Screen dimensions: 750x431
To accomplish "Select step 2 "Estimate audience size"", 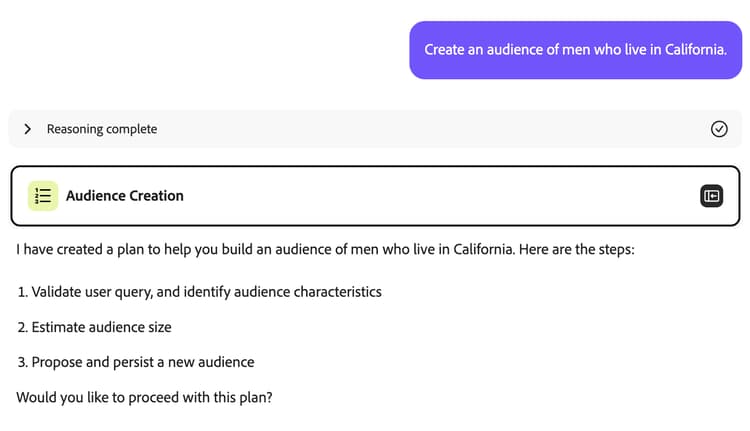I will click(x=100, y=327).
